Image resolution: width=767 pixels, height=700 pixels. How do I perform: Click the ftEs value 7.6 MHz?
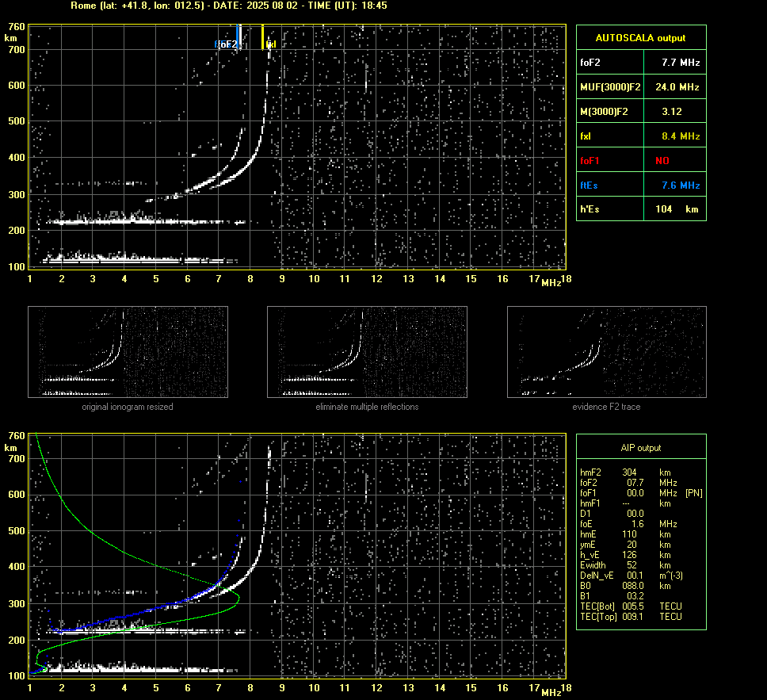click(681, 186)
